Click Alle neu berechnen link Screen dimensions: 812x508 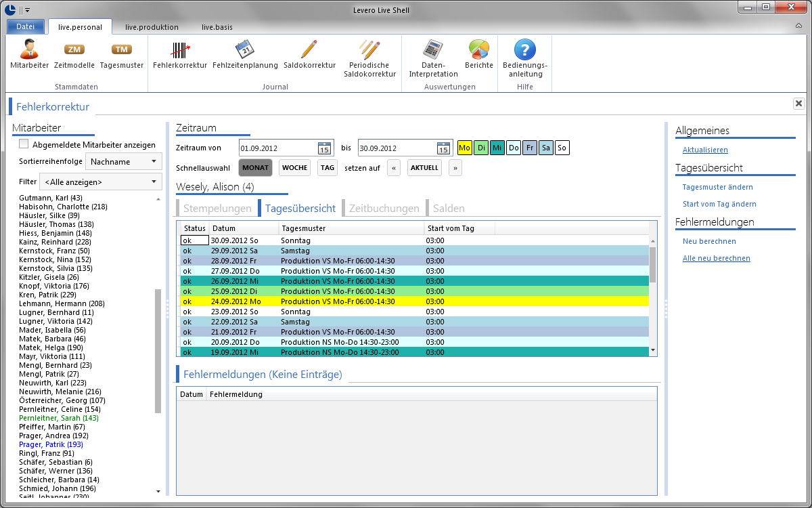717,258
